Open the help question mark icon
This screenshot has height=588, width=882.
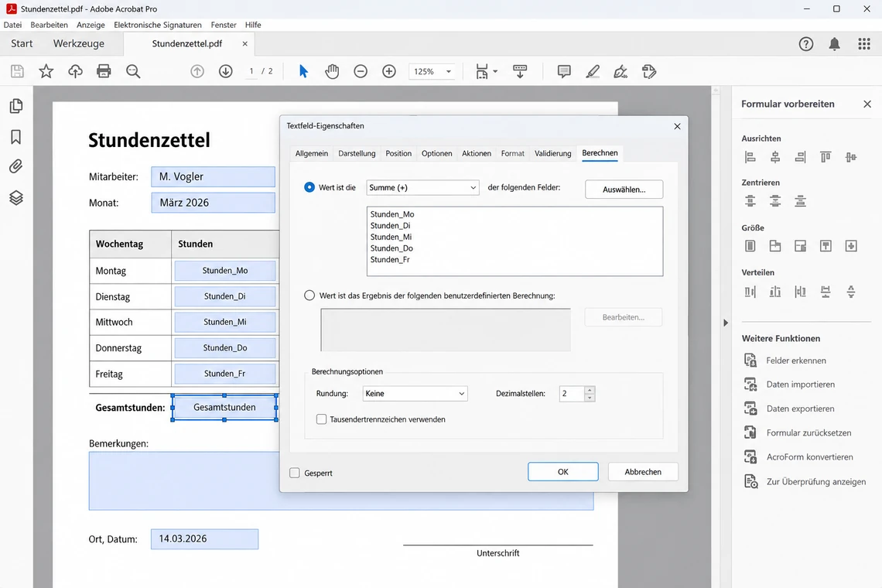pyautogui.click(x=806, y=44)
